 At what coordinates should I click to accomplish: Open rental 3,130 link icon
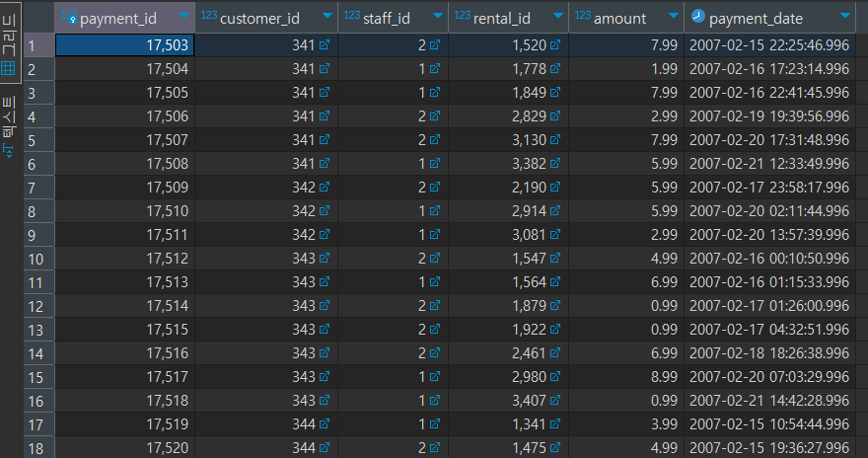click(555, 139)
